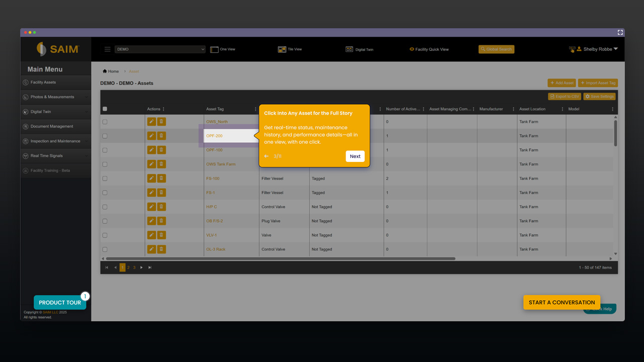Toggle the select-all checkbox in the table header
Image resolution: width=644 pixels, height=362 pixels.
click(x=105, y=109)
